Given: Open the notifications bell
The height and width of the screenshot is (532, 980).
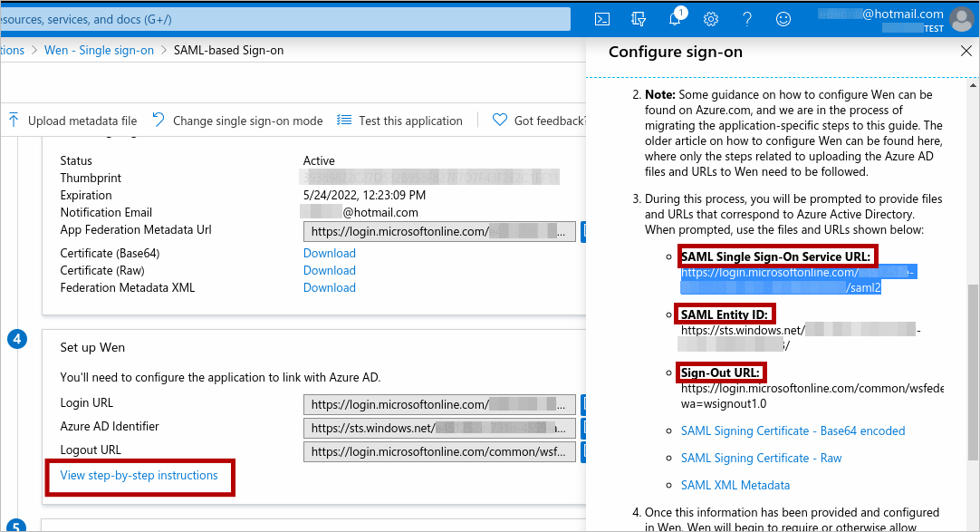Looking at the screenshot, I should 675,19.
